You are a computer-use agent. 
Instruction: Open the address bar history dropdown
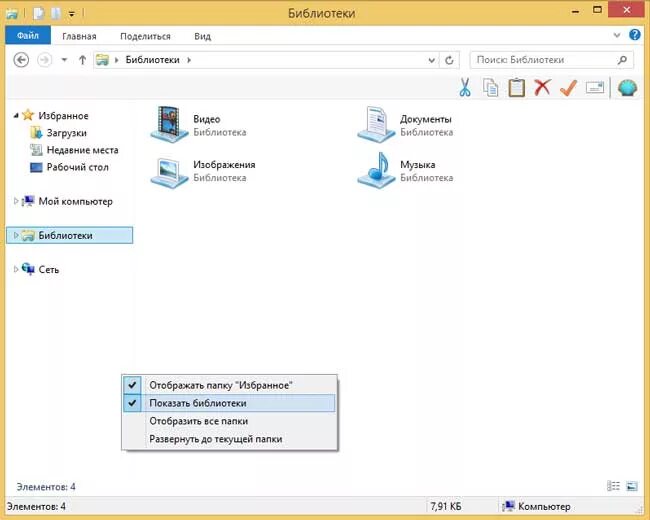[x=432, y=61]
